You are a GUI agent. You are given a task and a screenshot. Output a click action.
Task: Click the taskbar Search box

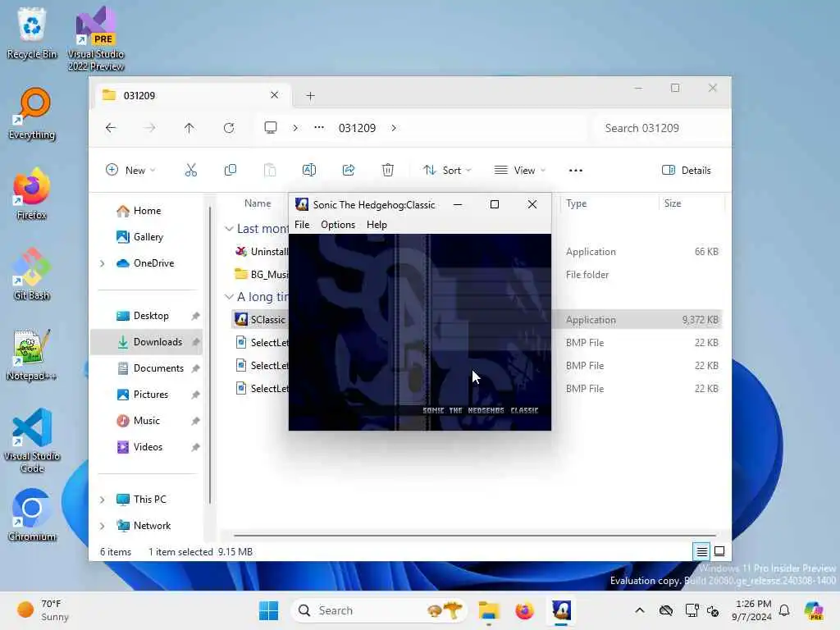379,610
